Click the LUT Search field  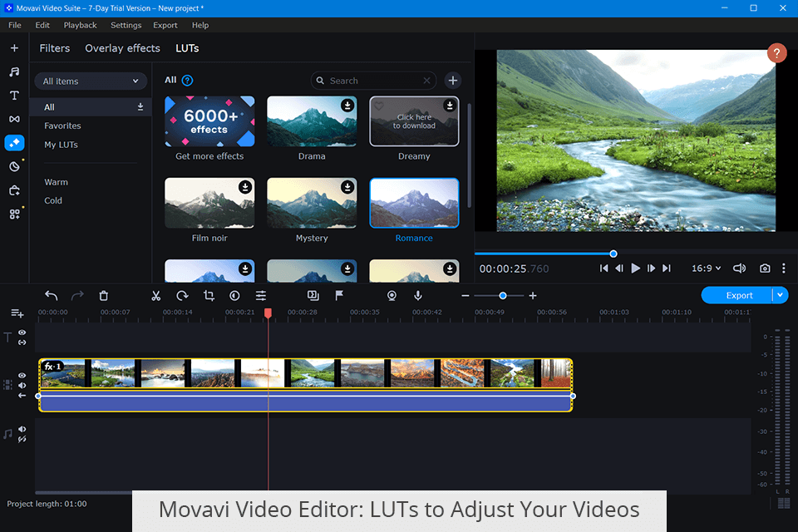pos(373,81)
